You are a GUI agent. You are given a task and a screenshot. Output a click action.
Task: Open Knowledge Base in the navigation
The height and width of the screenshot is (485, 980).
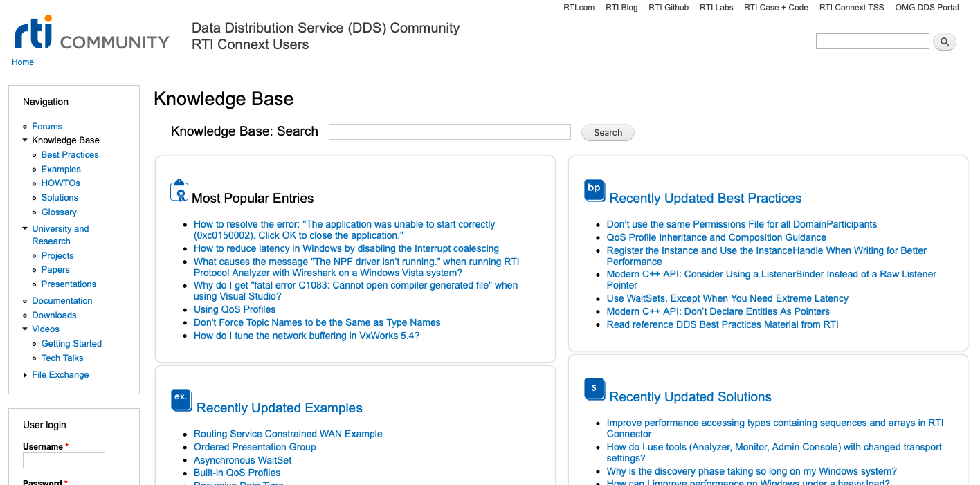[66, 140]
